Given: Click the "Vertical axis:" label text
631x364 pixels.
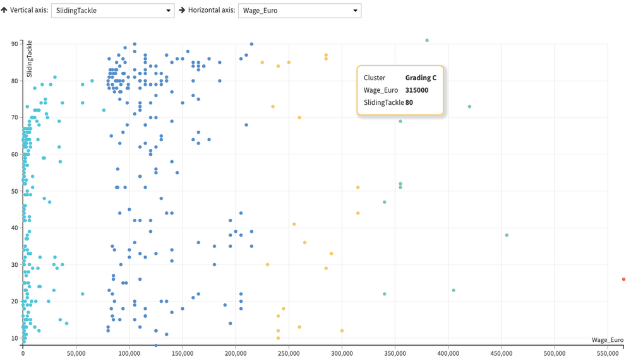Looking at the screenshot, I should [28, 11].
